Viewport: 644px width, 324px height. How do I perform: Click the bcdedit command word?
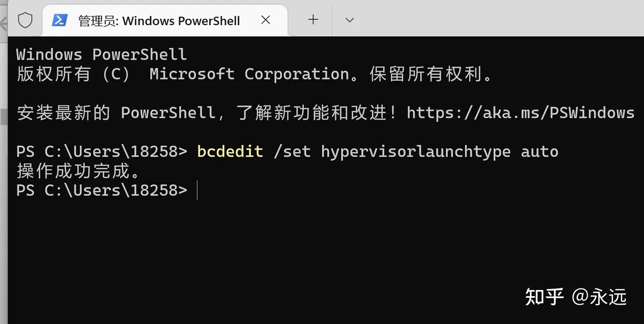pos(230,152)
